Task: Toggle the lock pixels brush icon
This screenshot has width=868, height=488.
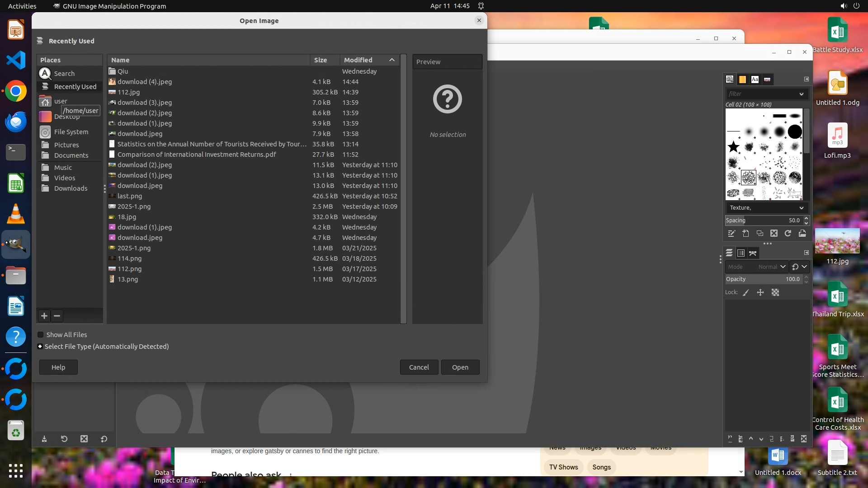Action: 746,293
